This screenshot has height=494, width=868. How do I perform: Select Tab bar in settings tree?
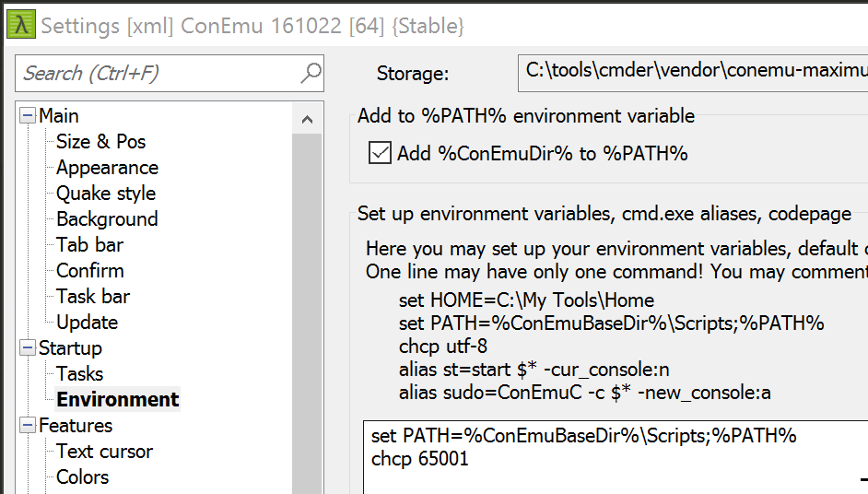pyautogui.click(x=89, y=245)
